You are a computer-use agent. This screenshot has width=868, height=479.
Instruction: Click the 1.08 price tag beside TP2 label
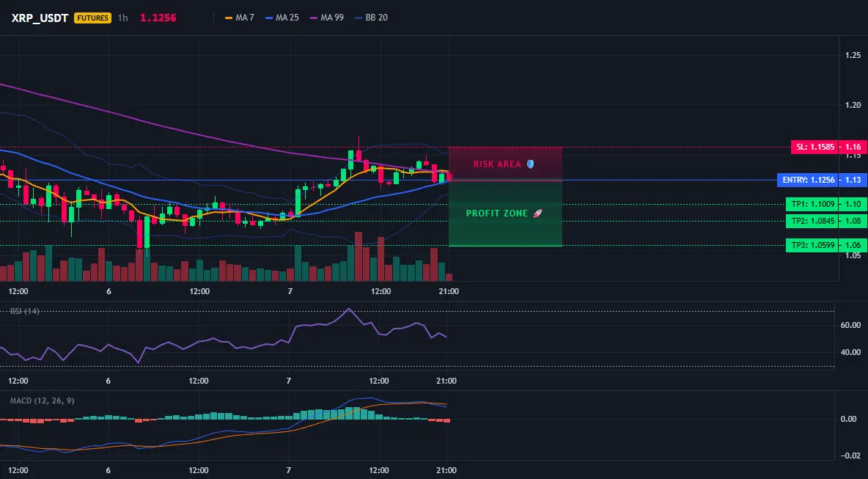coord(853,221)
